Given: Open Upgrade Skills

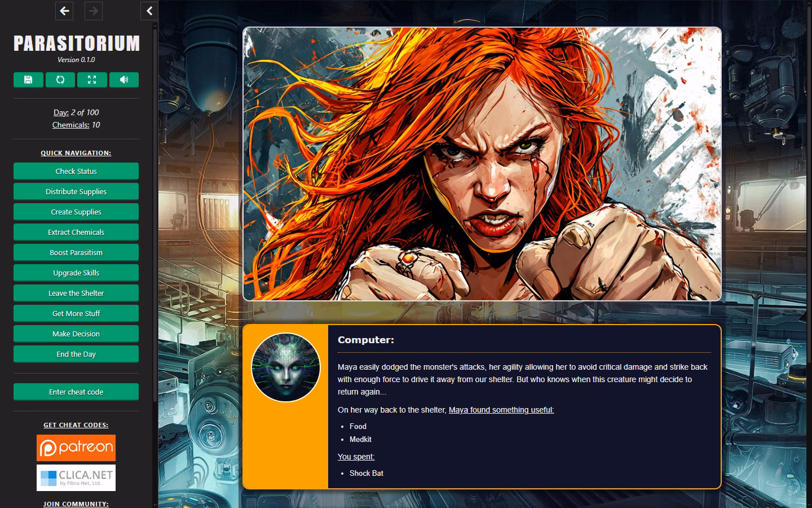Looking at the screenshot, I should point(76,273).
